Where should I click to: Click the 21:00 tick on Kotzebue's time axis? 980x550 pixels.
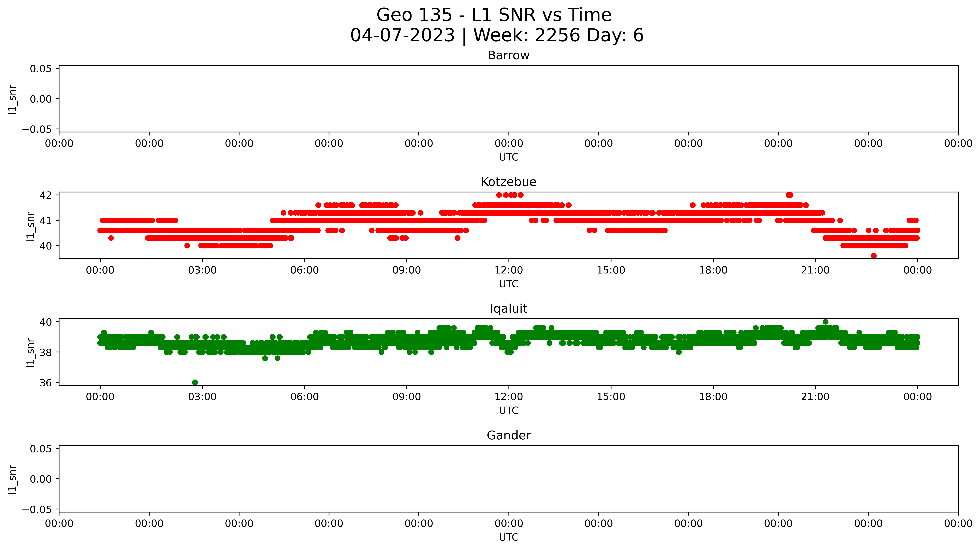(x=815, y=270)
